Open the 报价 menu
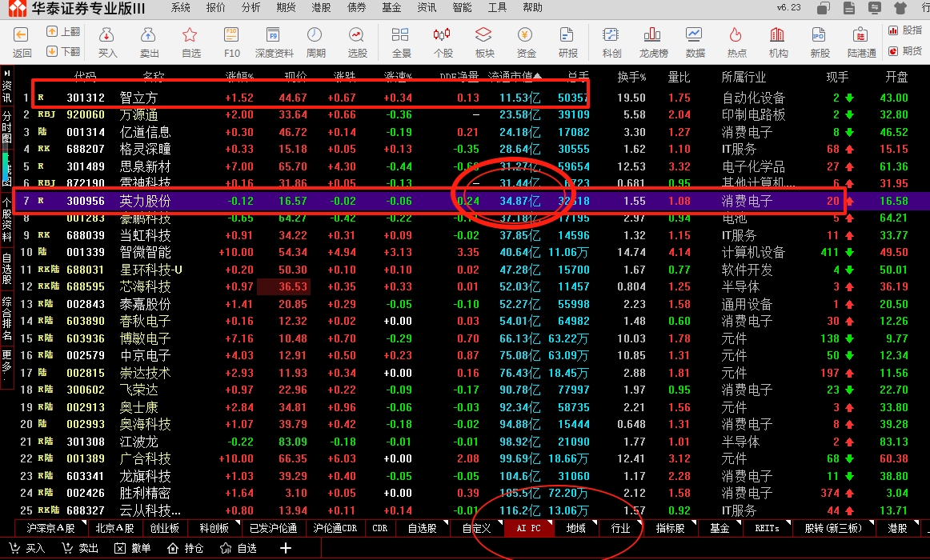Viewport: 930px width, 560px height. point(215,8)
